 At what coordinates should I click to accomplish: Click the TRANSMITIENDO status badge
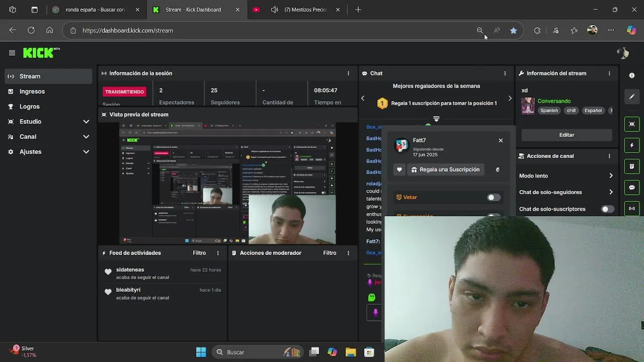(124, 92)
